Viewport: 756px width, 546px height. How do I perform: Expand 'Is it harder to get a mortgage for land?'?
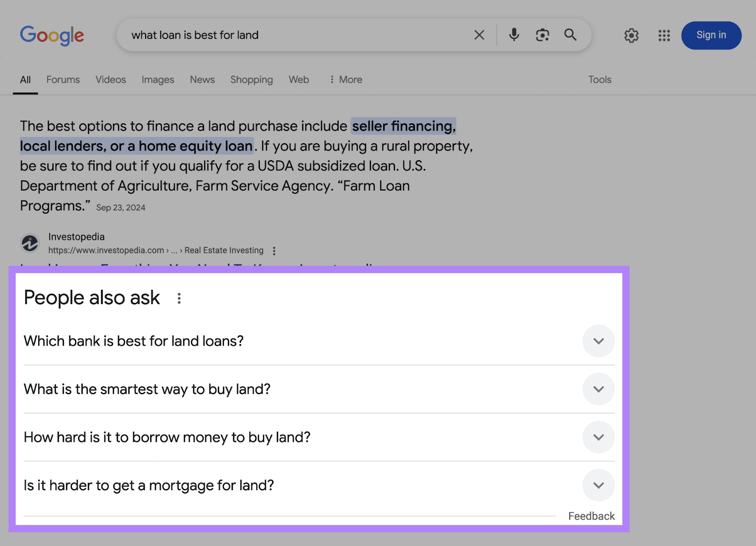pyautogui.click(x=598, y=485)
